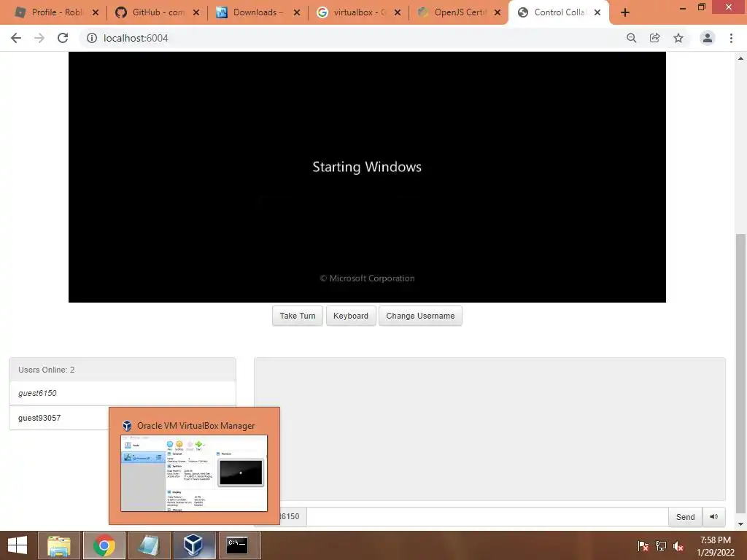Close the Profile - Roblox tab

pyautogui.click(x=96, y=13)
